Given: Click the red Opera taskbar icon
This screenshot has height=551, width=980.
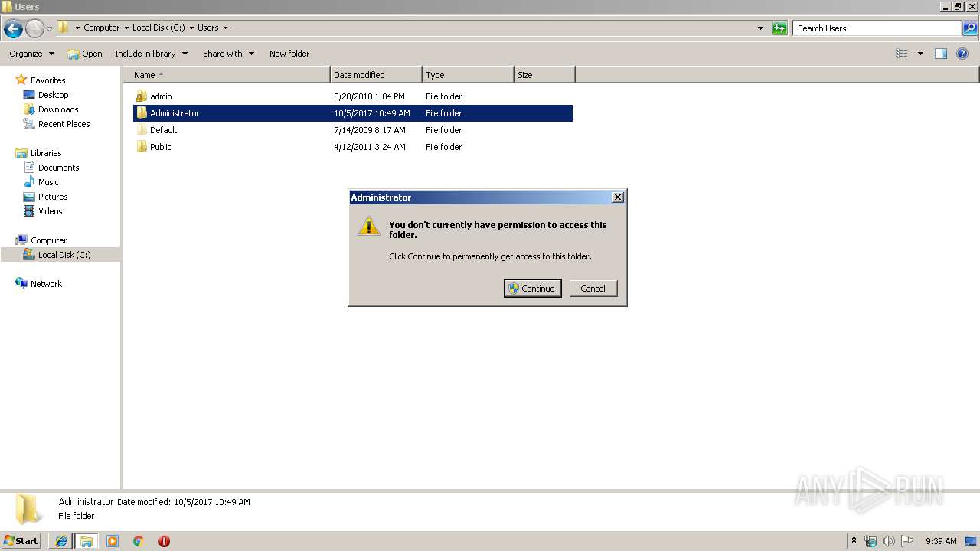Looking at the screenshot, I should 164,541.
